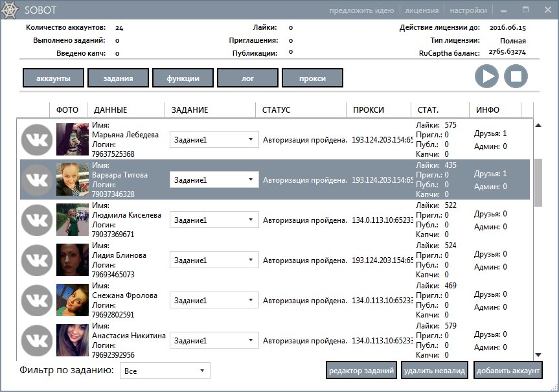Viewport: 559px width, 392px height.
Task: Click the добавить аккаунт button
Action: (507, 371)
